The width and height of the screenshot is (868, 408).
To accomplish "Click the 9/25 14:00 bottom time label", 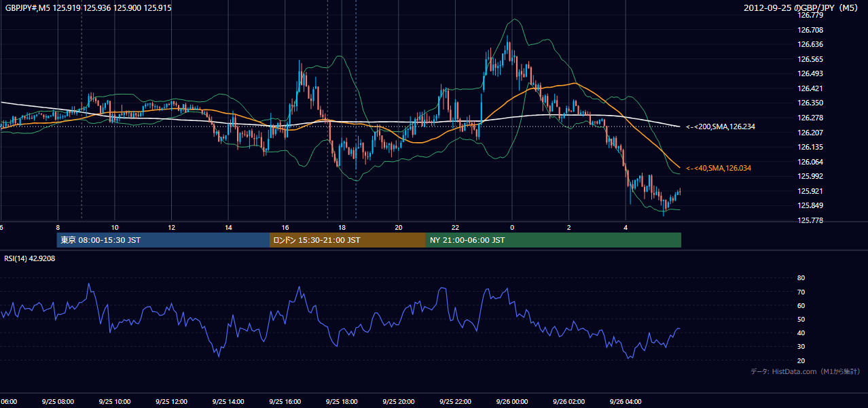I will pos(228,401).
